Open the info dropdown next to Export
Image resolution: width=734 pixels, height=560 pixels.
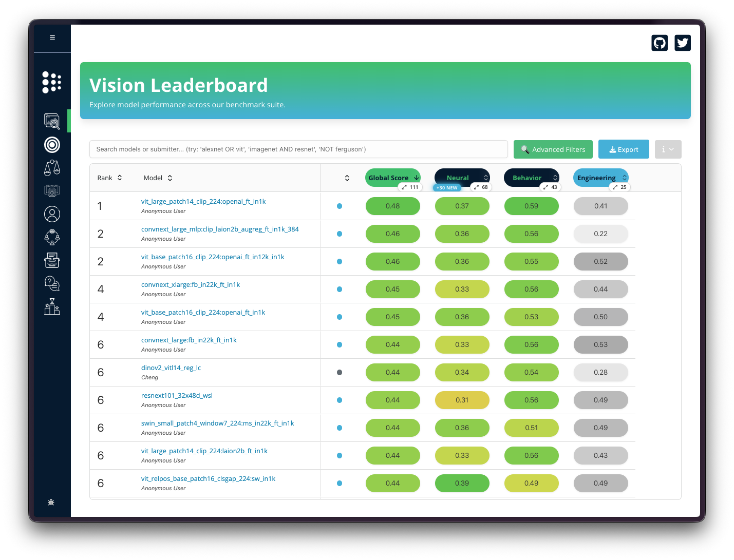pyautogui.click(x=668, y=149)
